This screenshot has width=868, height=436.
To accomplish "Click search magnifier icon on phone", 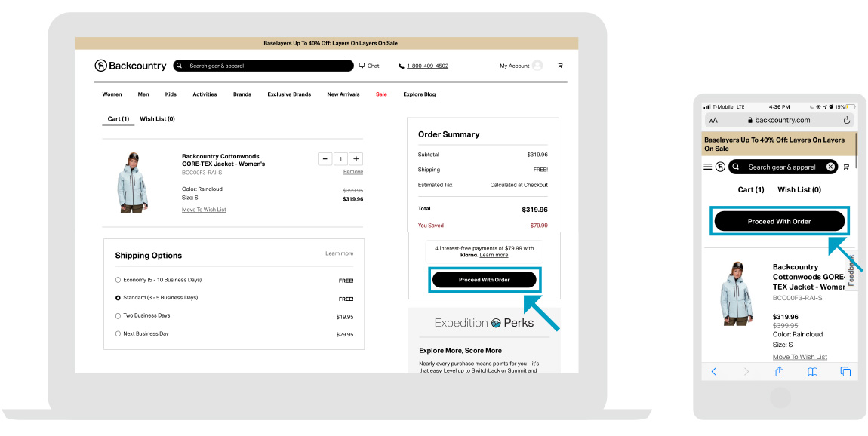I will [x=736, y=167].
